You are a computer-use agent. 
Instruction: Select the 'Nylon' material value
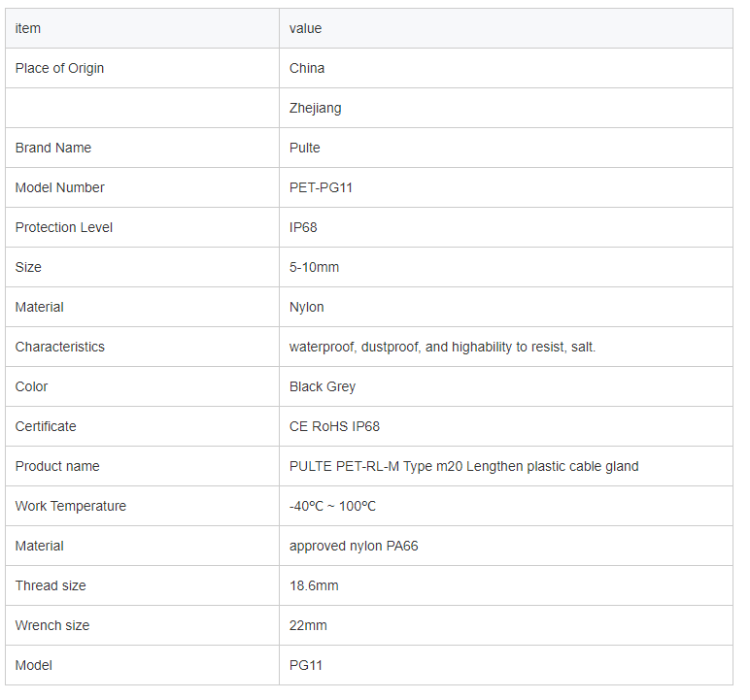pos(307,307)
